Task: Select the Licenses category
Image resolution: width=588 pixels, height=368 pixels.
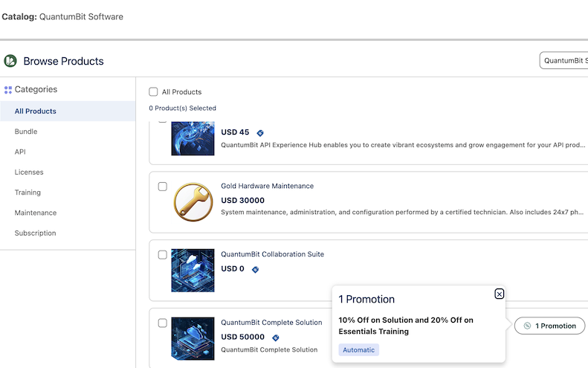Action: point(29,172)
